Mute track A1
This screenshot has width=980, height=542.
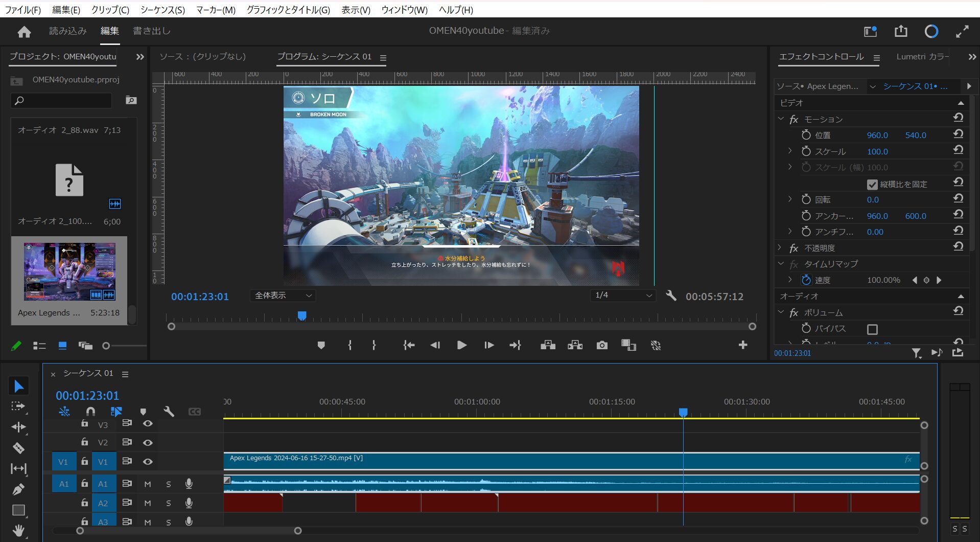click(x=148, y=484)
